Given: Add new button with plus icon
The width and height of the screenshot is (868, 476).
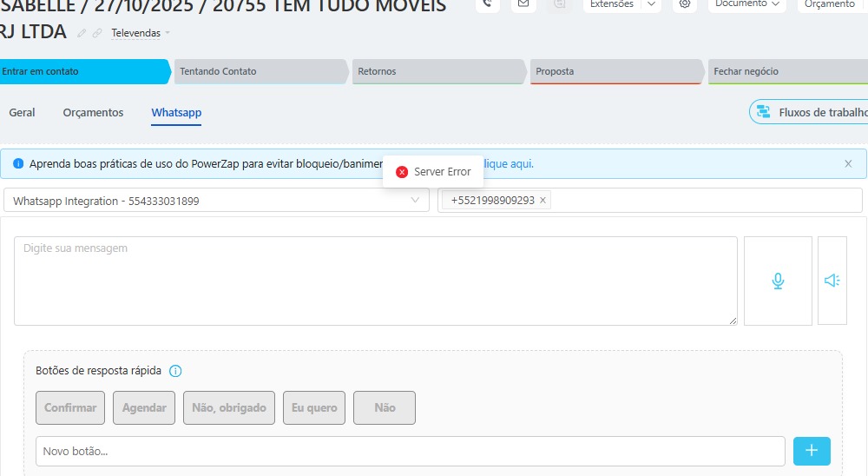Looking at the screenshot, I should [812, 451].
